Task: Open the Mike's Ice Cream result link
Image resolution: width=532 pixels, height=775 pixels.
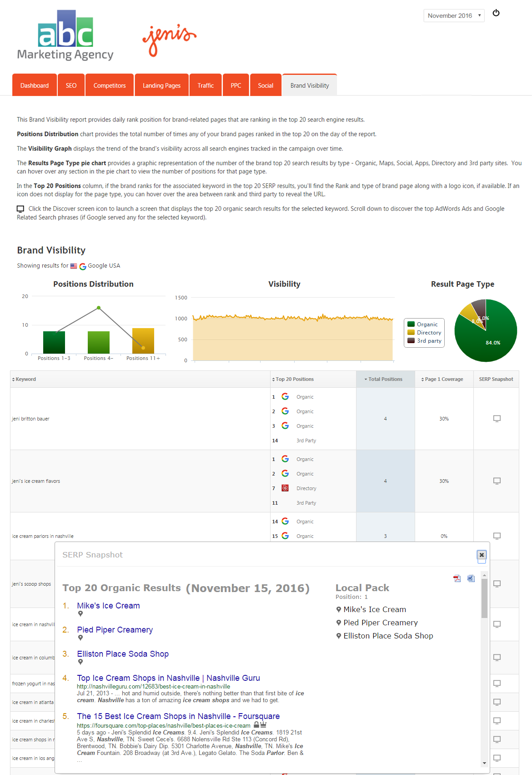Action: [108, 606]
